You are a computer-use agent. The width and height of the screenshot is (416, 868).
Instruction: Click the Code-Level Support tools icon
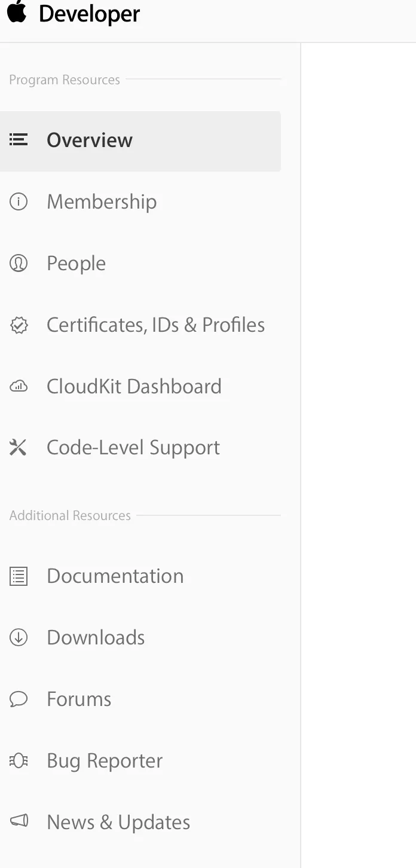coord(19,448)
